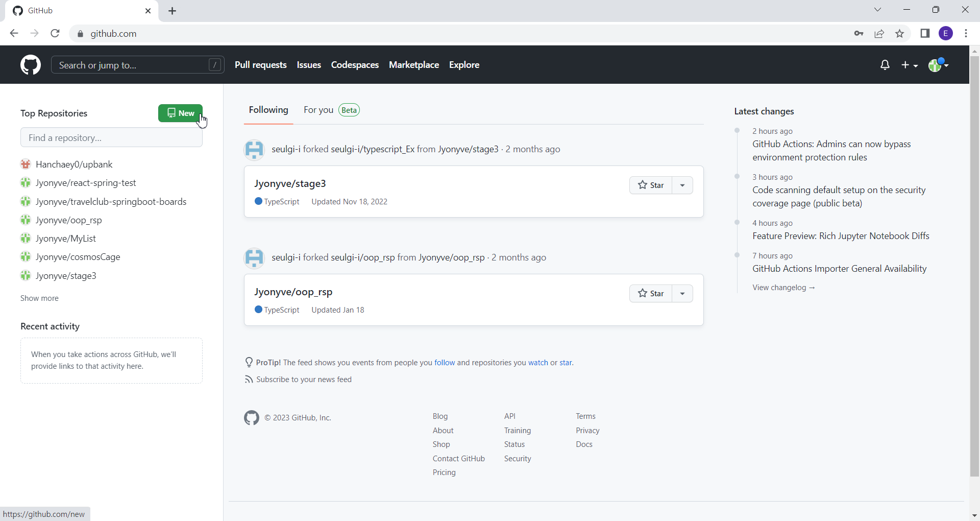Close the GitHub browser tab
This screenshot has width=980, height=521.
click(x=148, y=11)
